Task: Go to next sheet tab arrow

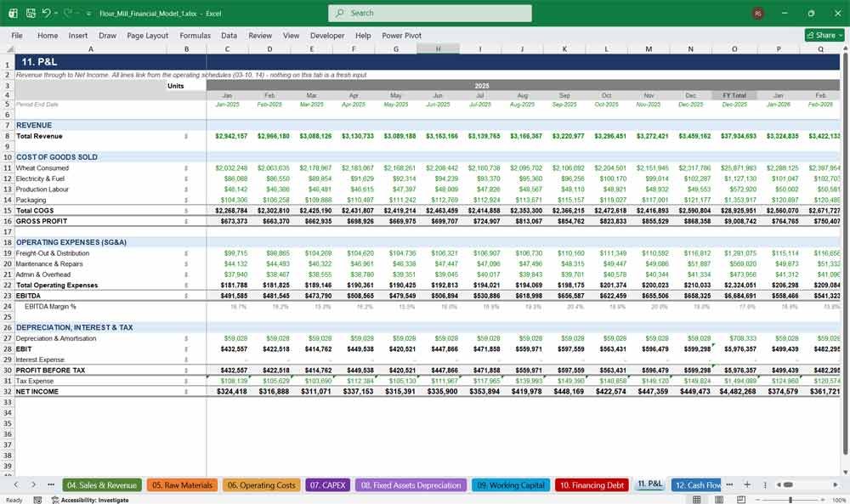Action: pos(33,484)
